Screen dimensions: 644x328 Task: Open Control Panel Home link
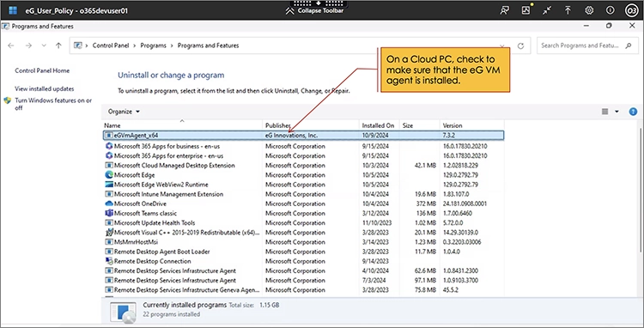(x=42, y=70)
